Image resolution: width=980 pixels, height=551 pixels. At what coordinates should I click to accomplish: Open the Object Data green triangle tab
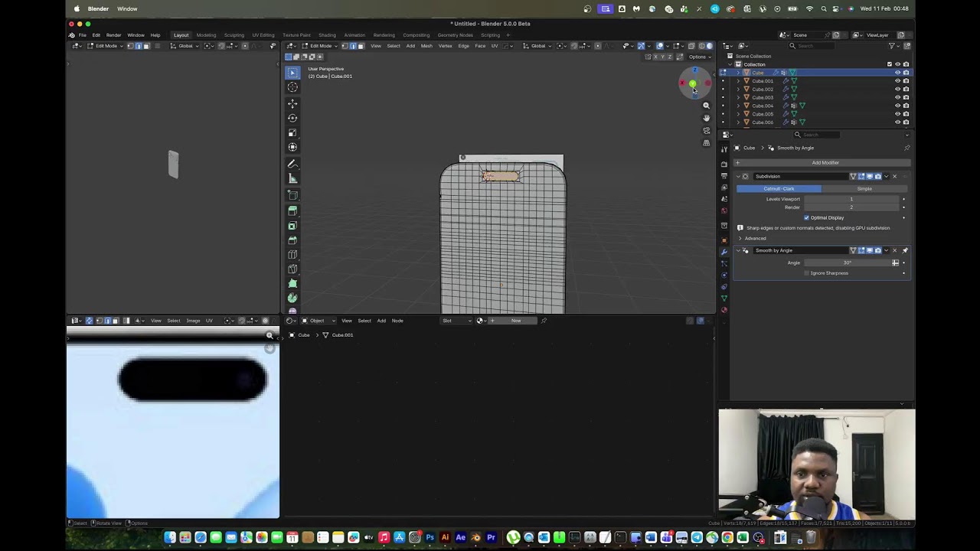[724, 298]
